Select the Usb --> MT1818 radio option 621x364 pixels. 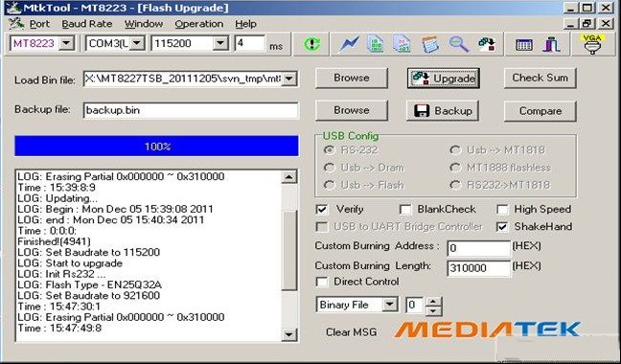pos(455,150)
